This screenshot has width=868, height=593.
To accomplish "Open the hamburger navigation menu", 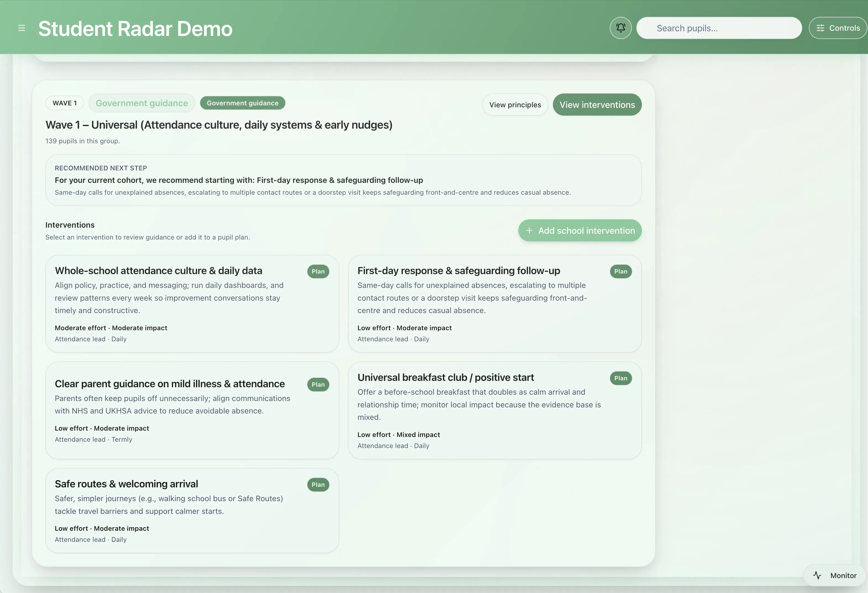I will (x=22, y=28).
